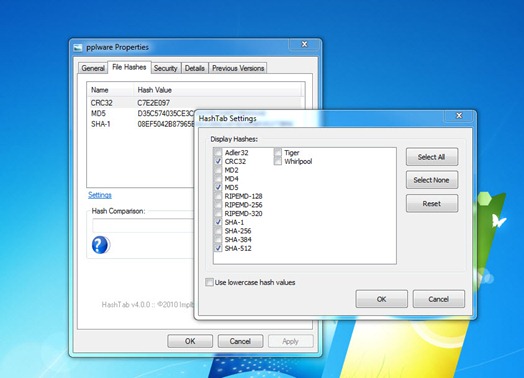Click the pplware Properties title bar icon
The height and width of the screenshot is (378, 524).
[x=78, y=47]
